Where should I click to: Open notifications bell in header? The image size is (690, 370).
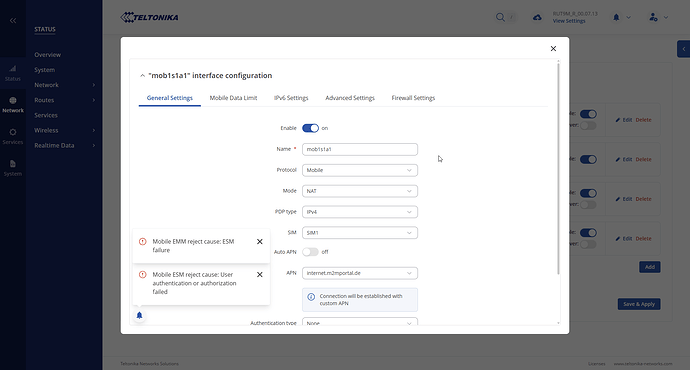(x=616, y=17)
